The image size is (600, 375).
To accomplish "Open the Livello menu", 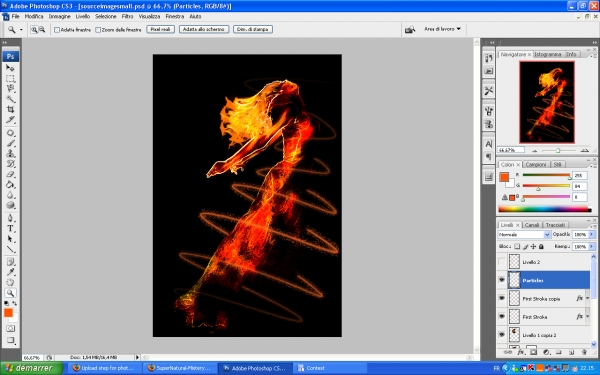I will click(83, 16).
